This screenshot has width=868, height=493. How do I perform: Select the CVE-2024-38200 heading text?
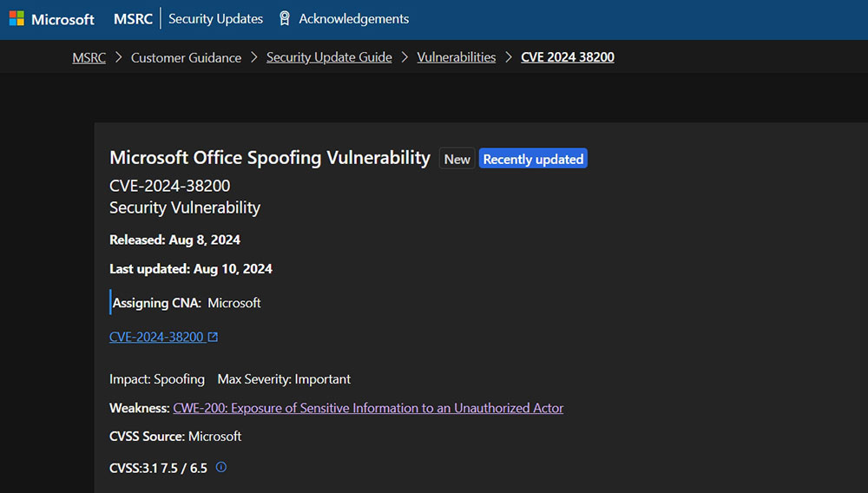tap(169, 186)
